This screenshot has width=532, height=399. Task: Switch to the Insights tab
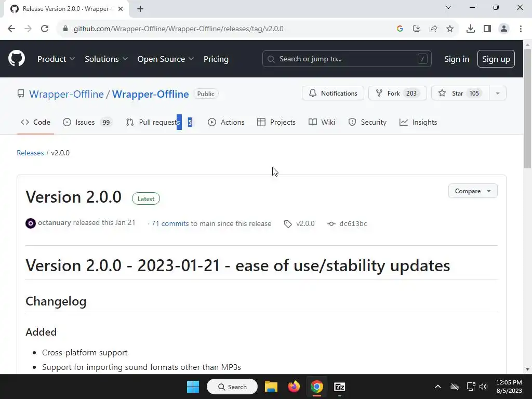(418, 122)
